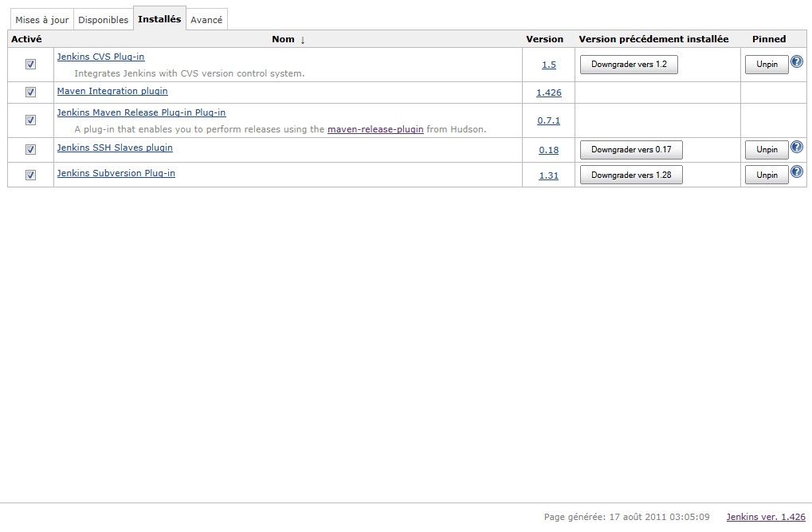The image size is (812, 532).
Task: Toggle the Jenkins Subversion Plug-in checkbox
Action: pyautogui.click(x=30, y=175)
